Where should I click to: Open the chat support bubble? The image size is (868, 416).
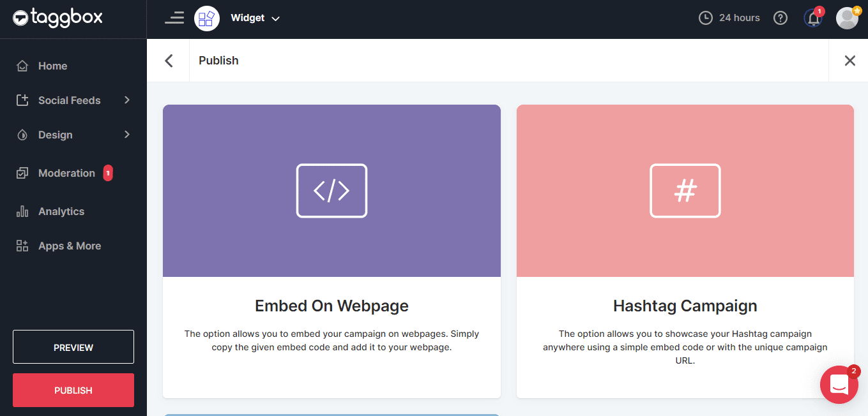pyautogui.click(x=839, y=384)
